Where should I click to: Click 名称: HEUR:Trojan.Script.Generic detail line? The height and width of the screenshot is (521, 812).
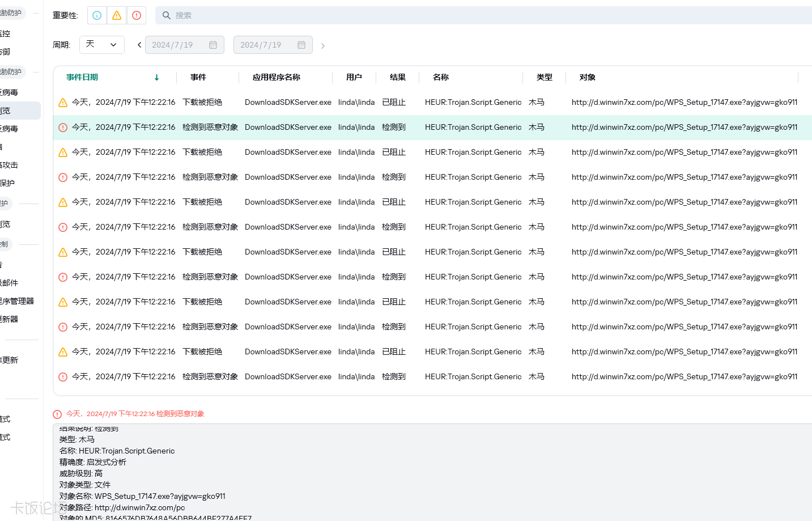pos(117,451)
